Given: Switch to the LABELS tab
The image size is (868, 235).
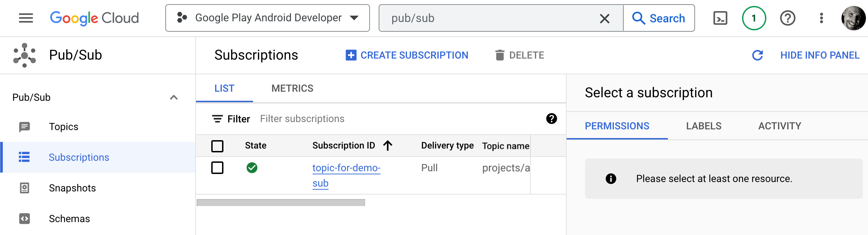Looking at the screenshot, I should 704,126.
